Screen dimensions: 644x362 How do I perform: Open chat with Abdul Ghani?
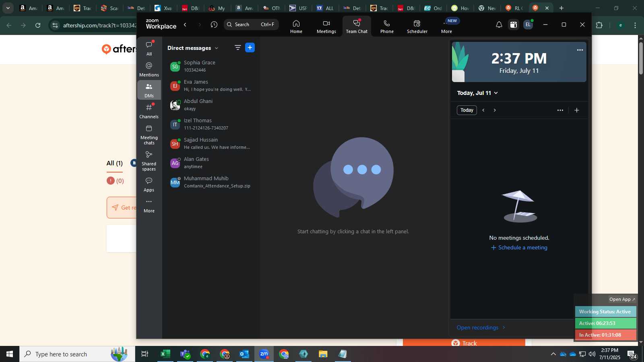[211, 105]
